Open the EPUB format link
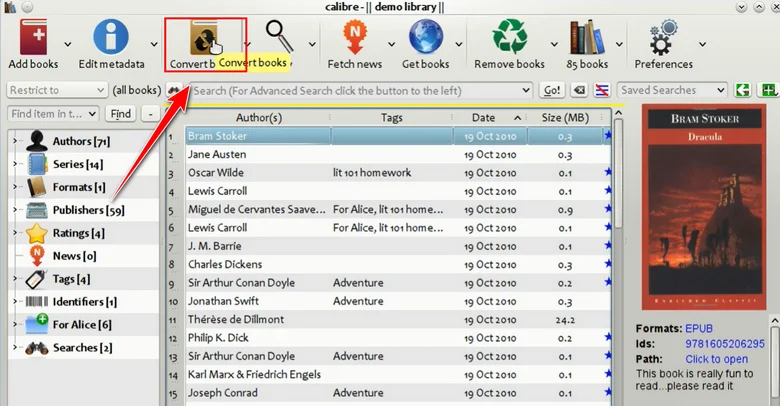The height and width of the screenshot is (406, 780). [x=699, y=328]
